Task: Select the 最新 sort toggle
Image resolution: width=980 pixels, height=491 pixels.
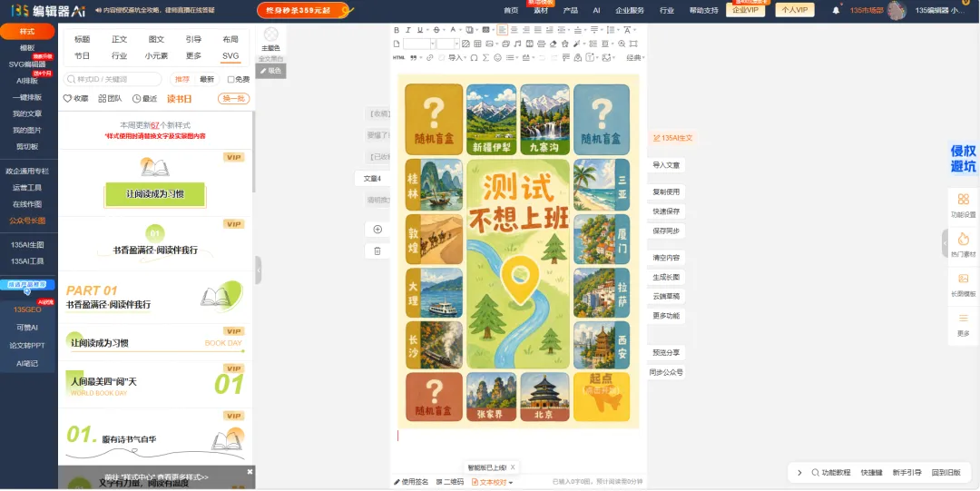Action: point(207,80)
